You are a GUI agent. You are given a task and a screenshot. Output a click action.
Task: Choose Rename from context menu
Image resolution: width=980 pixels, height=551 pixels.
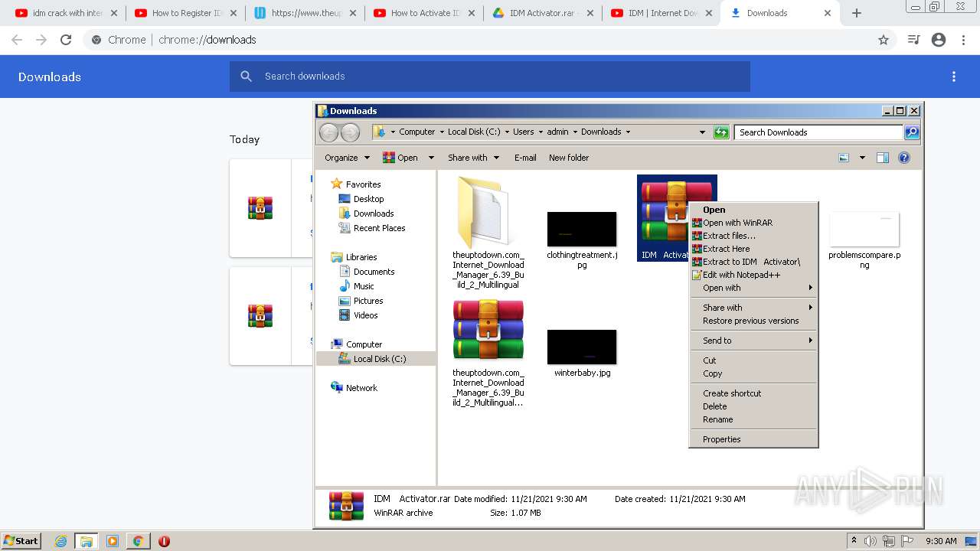pyautogui.click(x=753, y=419)
